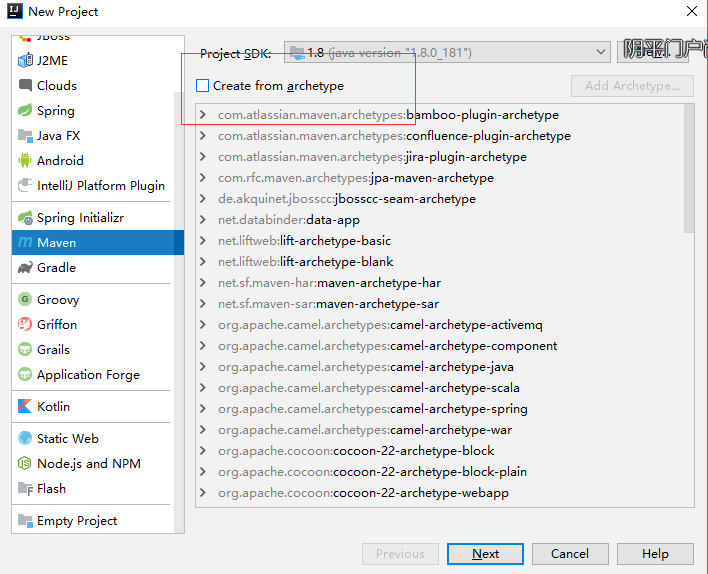
Task: Click the Clouds icon in sidebar
Action: tap(25, 85)
